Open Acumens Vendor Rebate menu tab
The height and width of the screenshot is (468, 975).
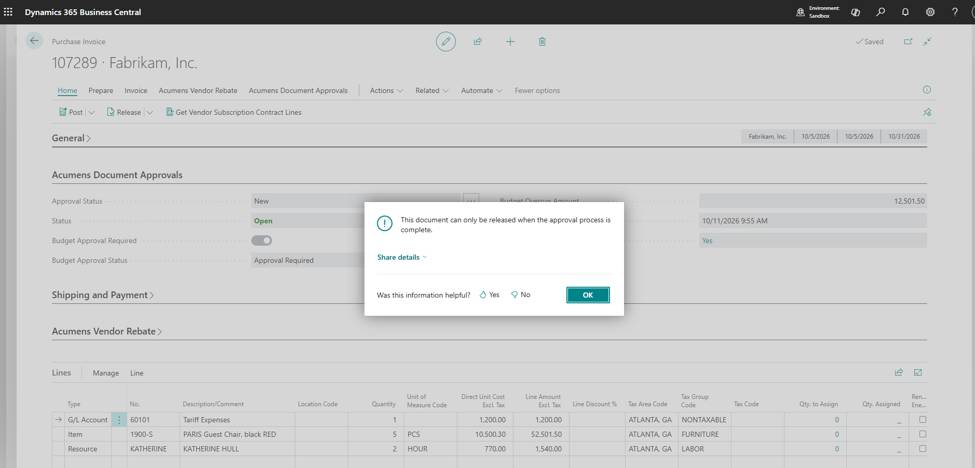pos(198,91)
